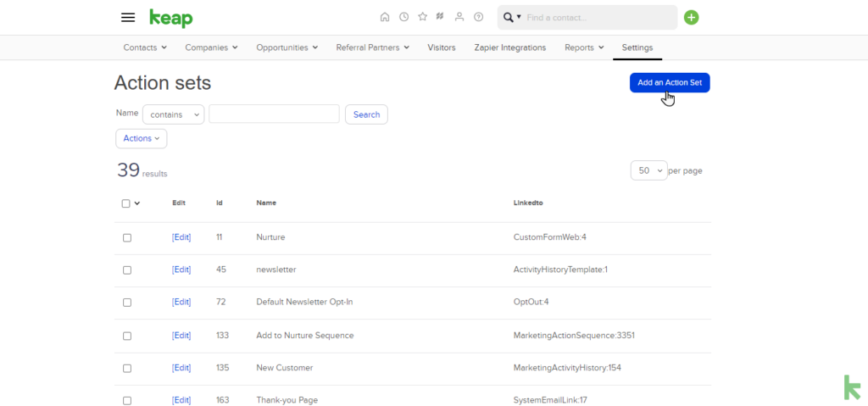Image resolution: width=868 pixels, height=406 pixels.
Task: Click the Add an Action Set button
Action: (x=670, y=82)
